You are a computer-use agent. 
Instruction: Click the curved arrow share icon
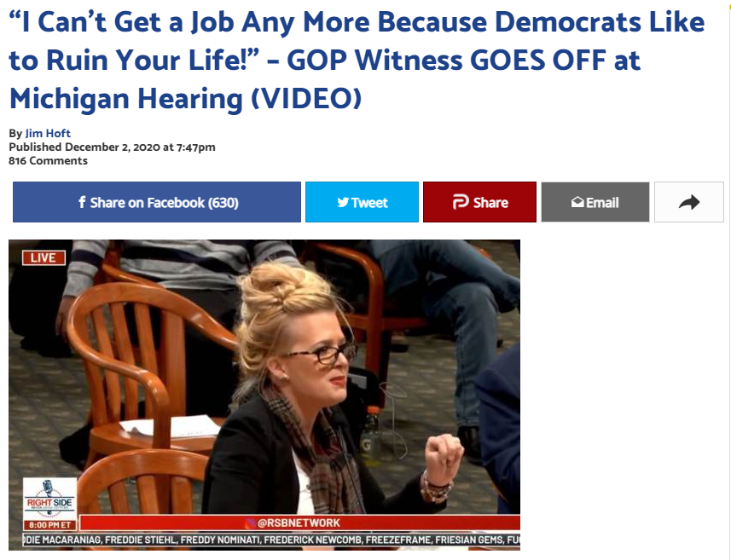coord(689,202)
